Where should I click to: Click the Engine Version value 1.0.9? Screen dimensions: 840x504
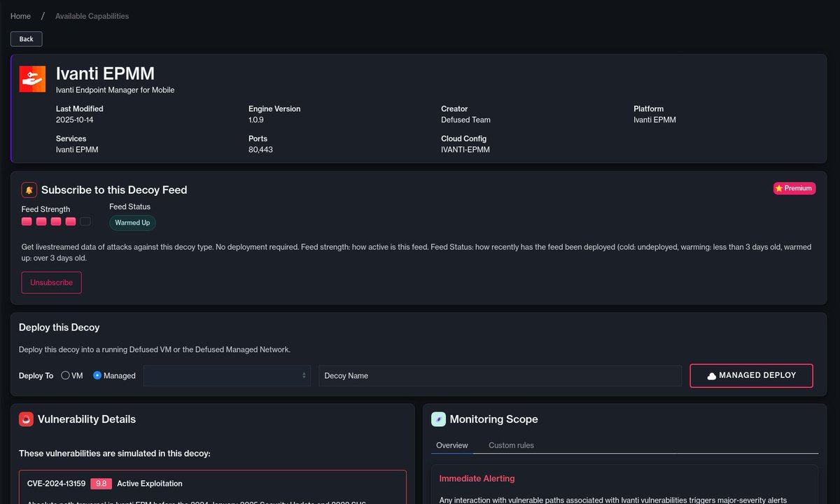click(256, 120)
